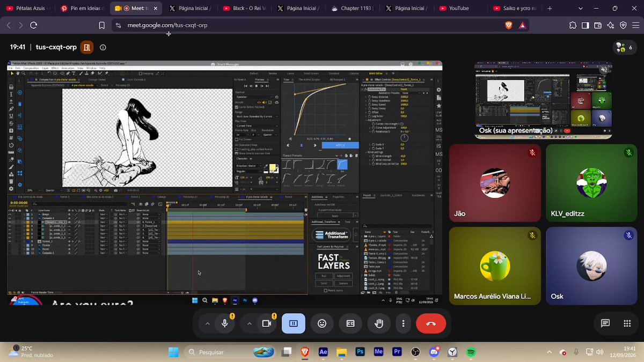
Task: Switch to the Pétalas Azuis tab
Action: click(x=26, y=8)
